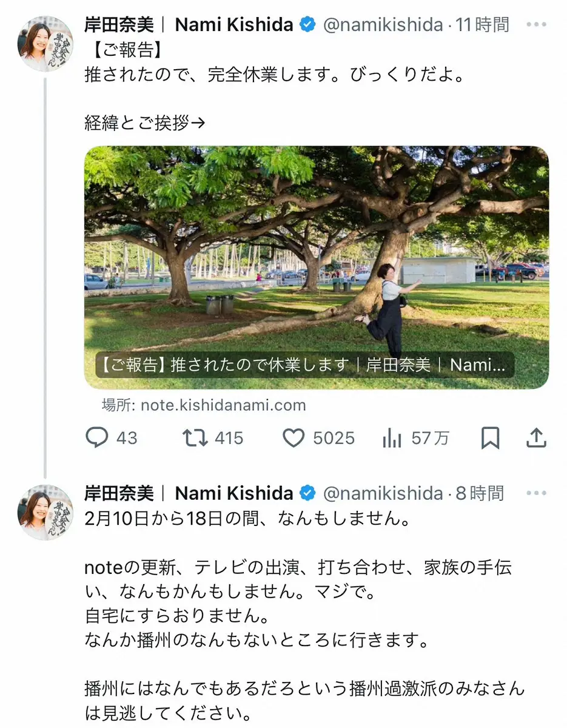Image resolution: width=567 pixels, height=728 pixels.
Task: Click the blue verified badge next to Nami Kishida
Action: pyautogui.click(x=308, y=24)
